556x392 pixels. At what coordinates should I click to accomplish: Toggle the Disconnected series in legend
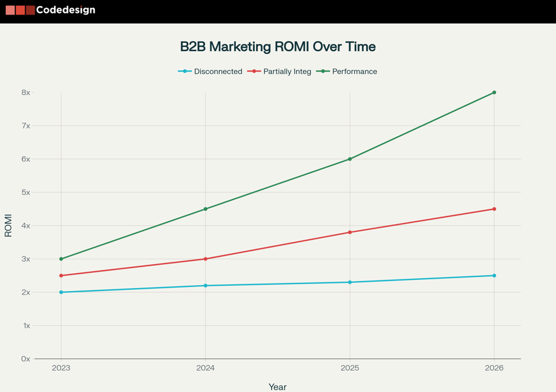click(210, 72)
